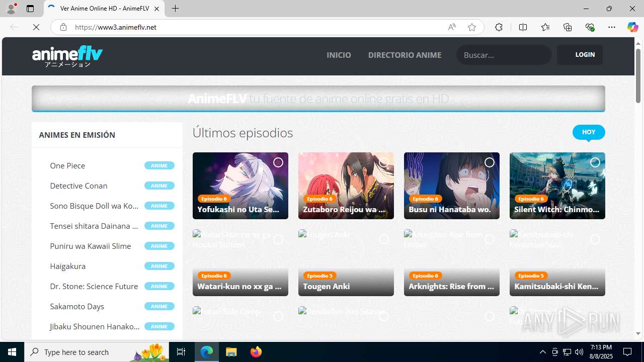Launch Firefox from taskbar
Image resolution: width=644 pixels, height=362 pixels.
coord(256,352)
